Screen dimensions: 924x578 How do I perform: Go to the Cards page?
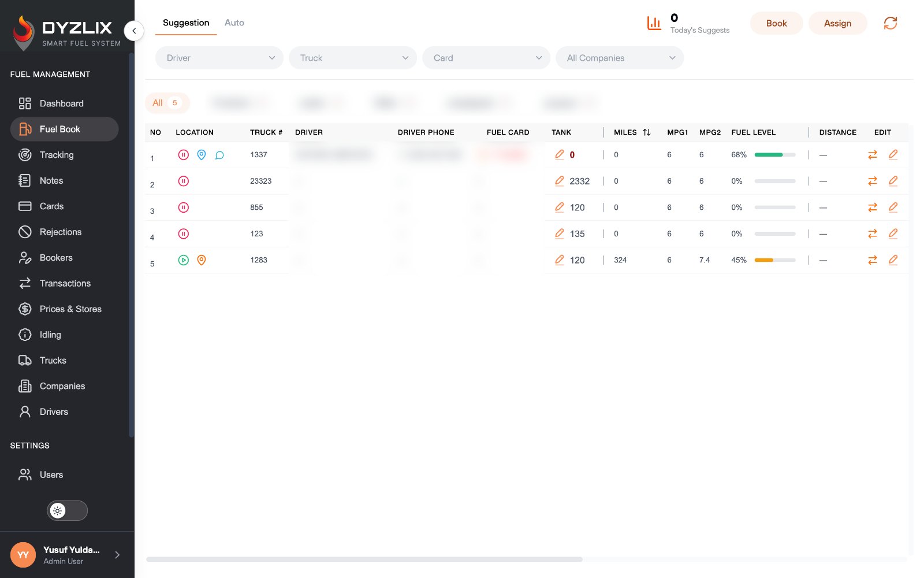pos(64,206)
